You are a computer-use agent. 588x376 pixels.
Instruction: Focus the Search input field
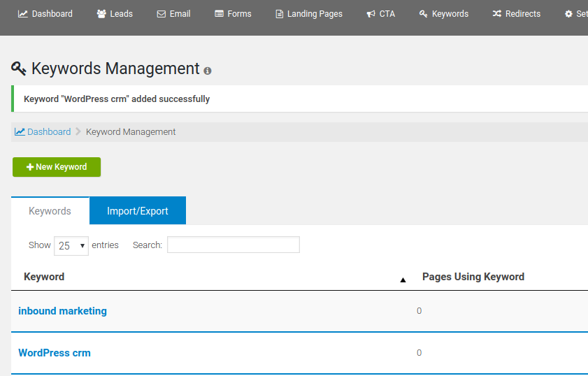[x=234, y=245]
